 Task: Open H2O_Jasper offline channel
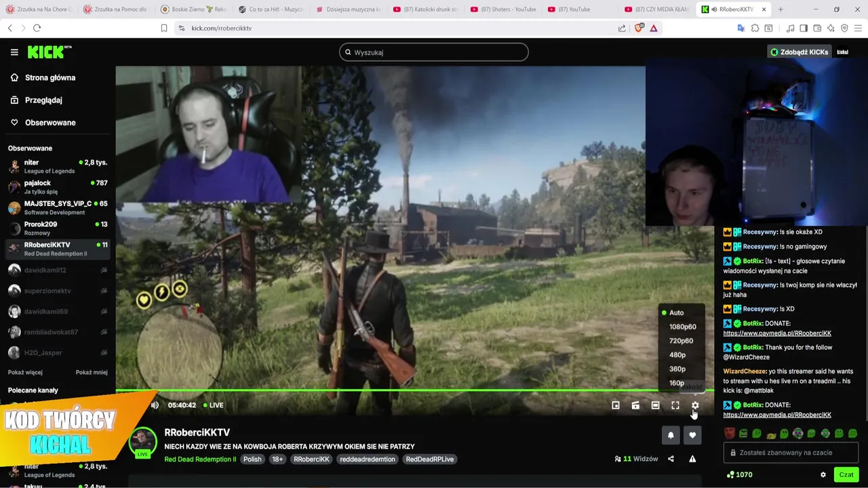pyautogui.click(x=57, y=352)
